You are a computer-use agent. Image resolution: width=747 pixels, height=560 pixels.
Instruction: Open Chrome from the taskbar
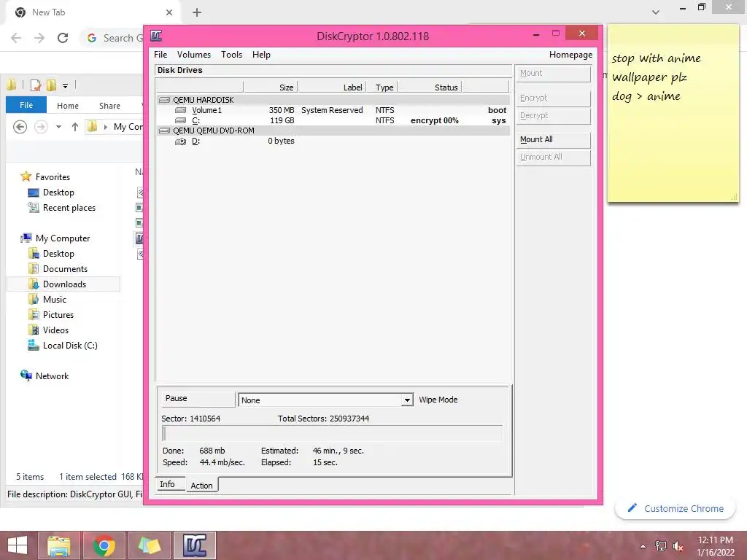104,545
